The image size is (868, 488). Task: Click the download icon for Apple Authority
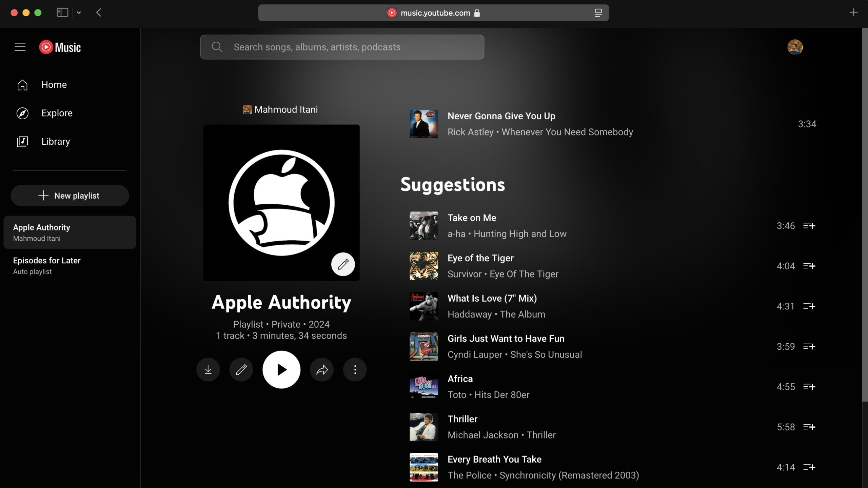(x=208, y=369)
